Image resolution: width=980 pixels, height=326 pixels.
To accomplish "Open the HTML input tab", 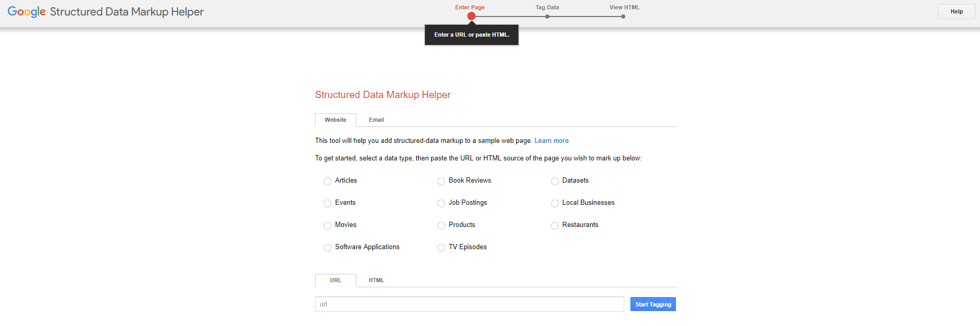I will (376, 280).
